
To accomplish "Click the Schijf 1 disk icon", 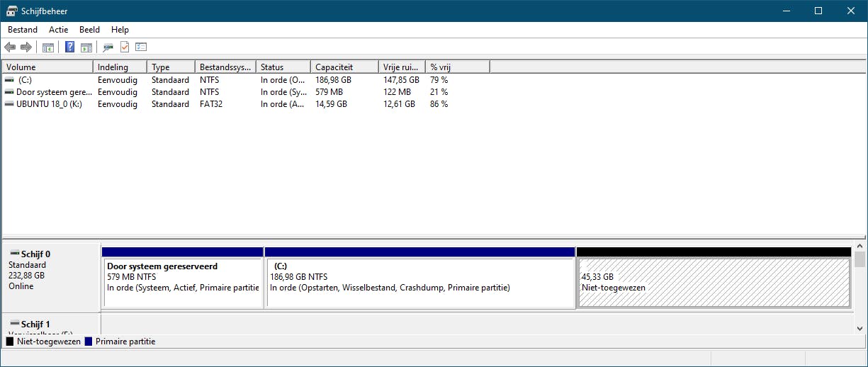I will [x=14, y=324].
